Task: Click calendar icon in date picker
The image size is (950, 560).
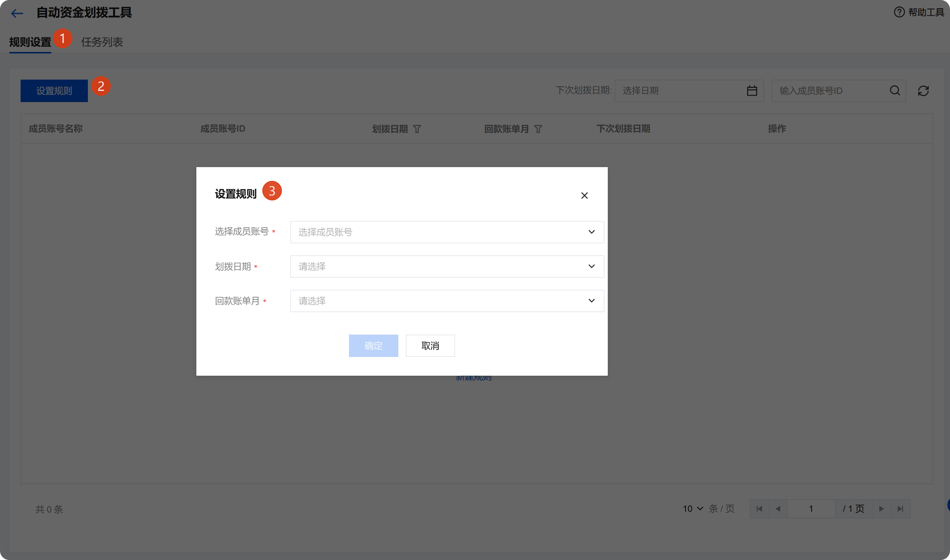Action: [752, 90]
